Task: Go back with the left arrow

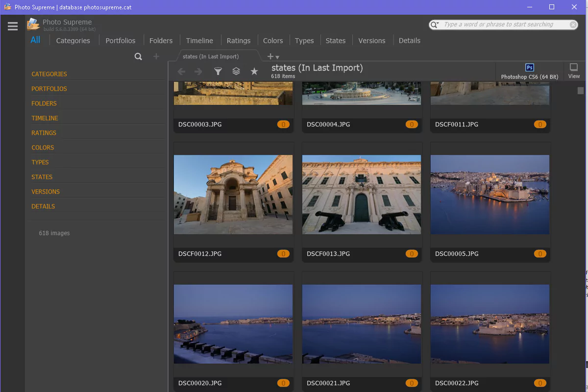Action: point(181,72)
